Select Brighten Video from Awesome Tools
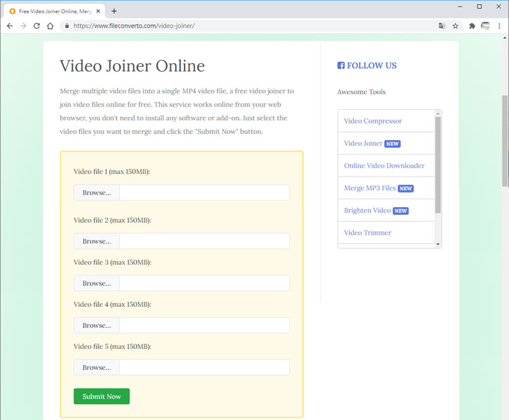509x420 pixels. (367, 210)
